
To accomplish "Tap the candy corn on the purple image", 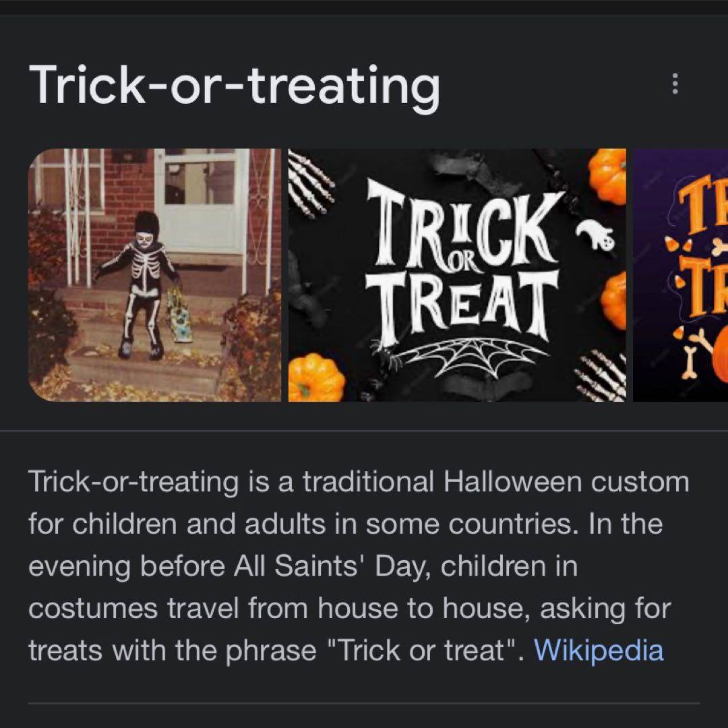I will (x=674, y=255).
